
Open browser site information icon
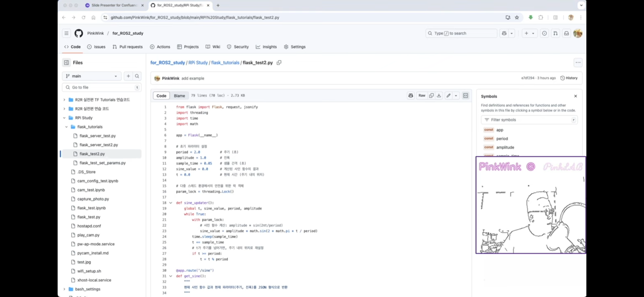click(x=105, y=17)
